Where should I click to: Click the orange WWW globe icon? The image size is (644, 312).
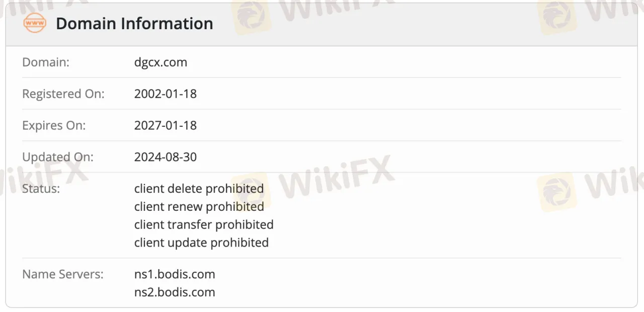pyautogui.click(x=35, y=23)
